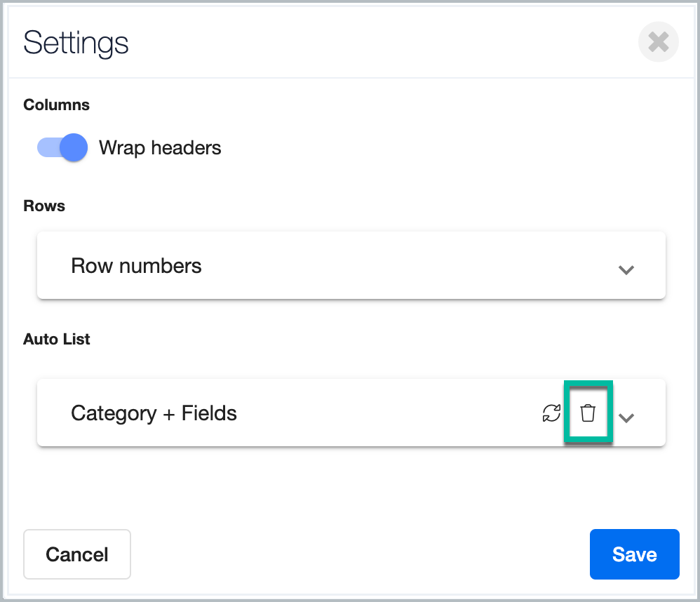
Task: Click the Settings dialog title
Action: (x=76, y=43)
